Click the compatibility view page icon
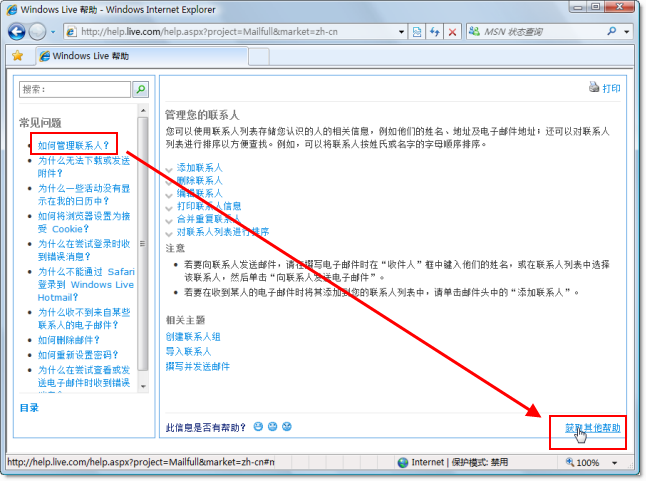Viewport: 646px width, 481px height. [x=417, y=32]
